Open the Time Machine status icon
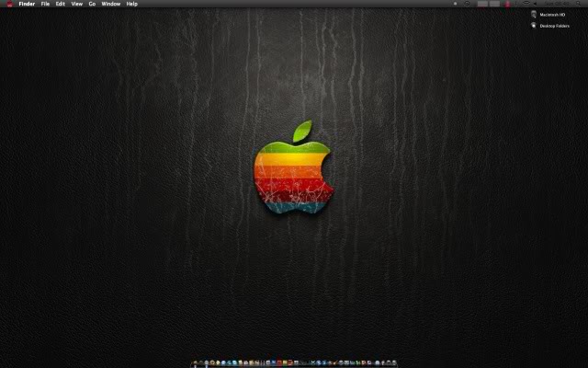This screenshot has height=368, width=588. pyautogui.click(x=468, y=4)
